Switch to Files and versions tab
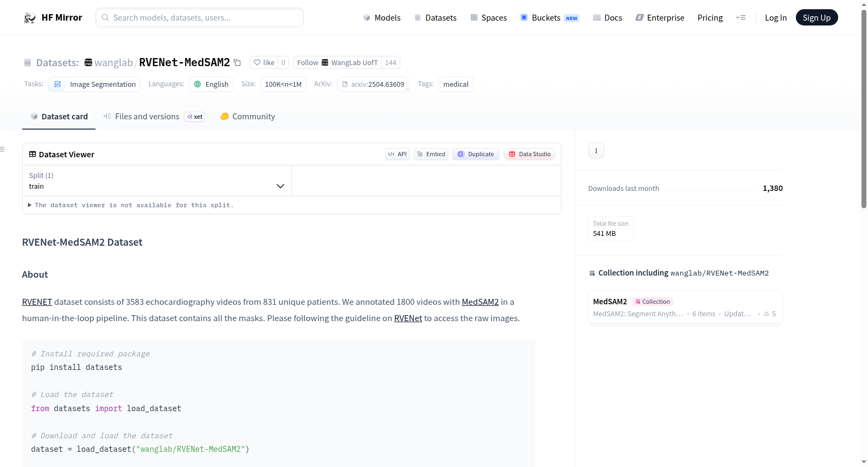Screen dimensions: 868x467 pos(154,117)
